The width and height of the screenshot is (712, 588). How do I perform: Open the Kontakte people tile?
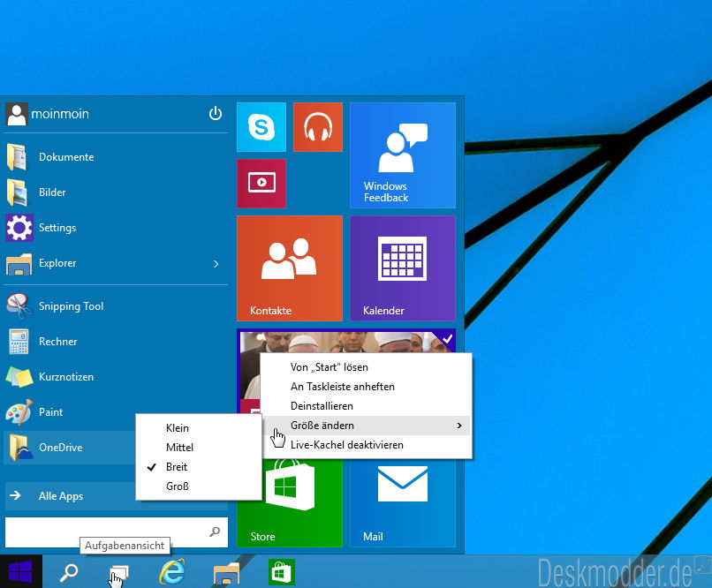tap(290, 268)
